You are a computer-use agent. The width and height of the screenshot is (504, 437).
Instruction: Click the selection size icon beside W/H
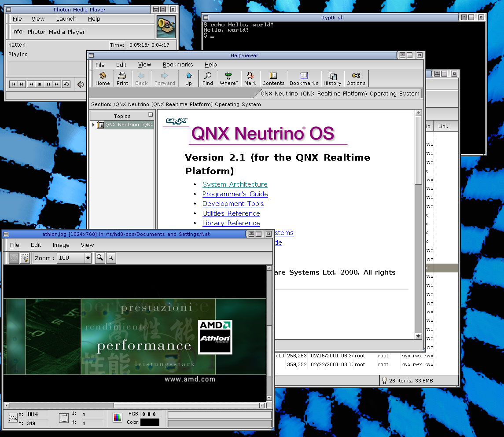click(x=64, y=418)
